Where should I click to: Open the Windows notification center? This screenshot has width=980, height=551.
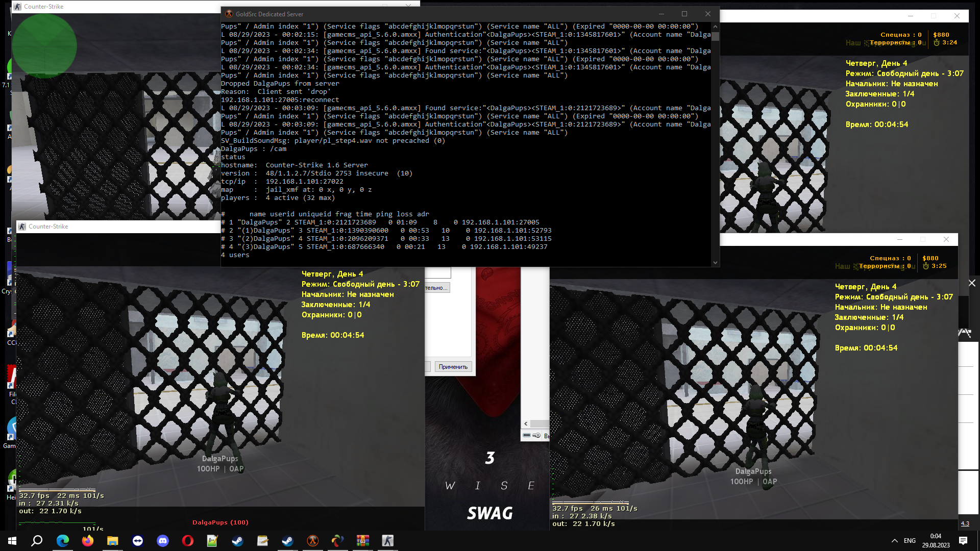pos(963,541)
